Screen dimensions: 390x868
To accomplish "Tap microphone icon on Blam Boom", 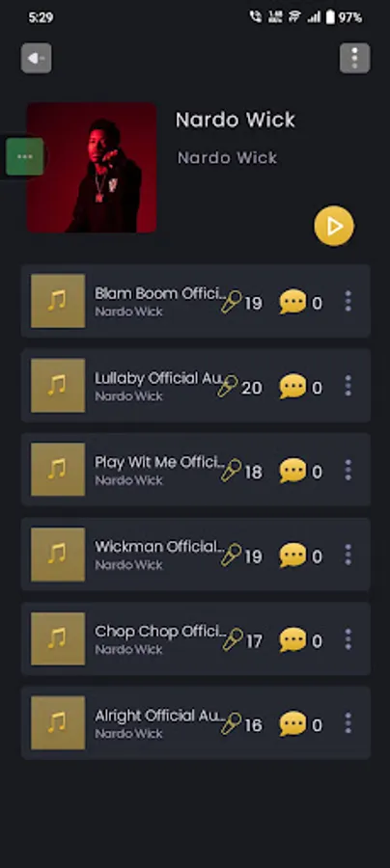I will click(x=232, y=302).
